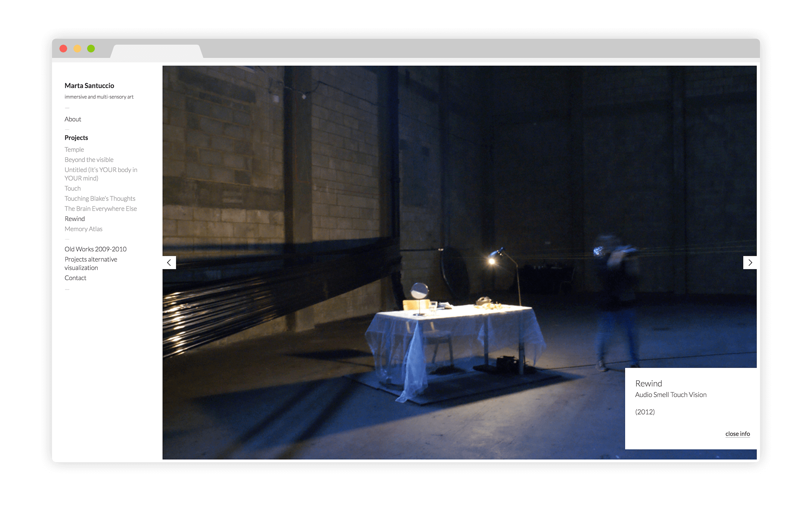
Task: Select 'The Brain Everywhere Else' project
Action: click(101, 208)
